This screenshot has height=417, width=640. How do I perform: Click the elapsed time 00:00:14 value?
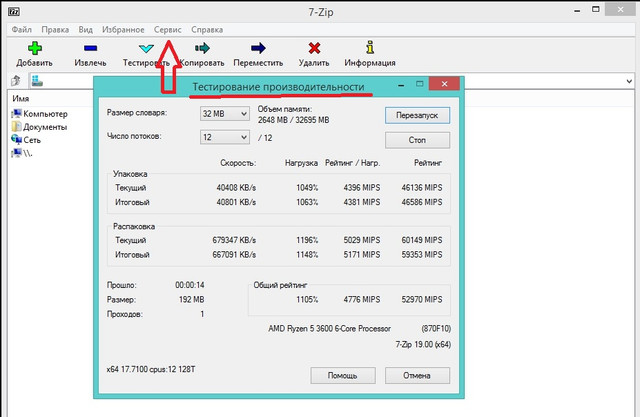(190, 285)
